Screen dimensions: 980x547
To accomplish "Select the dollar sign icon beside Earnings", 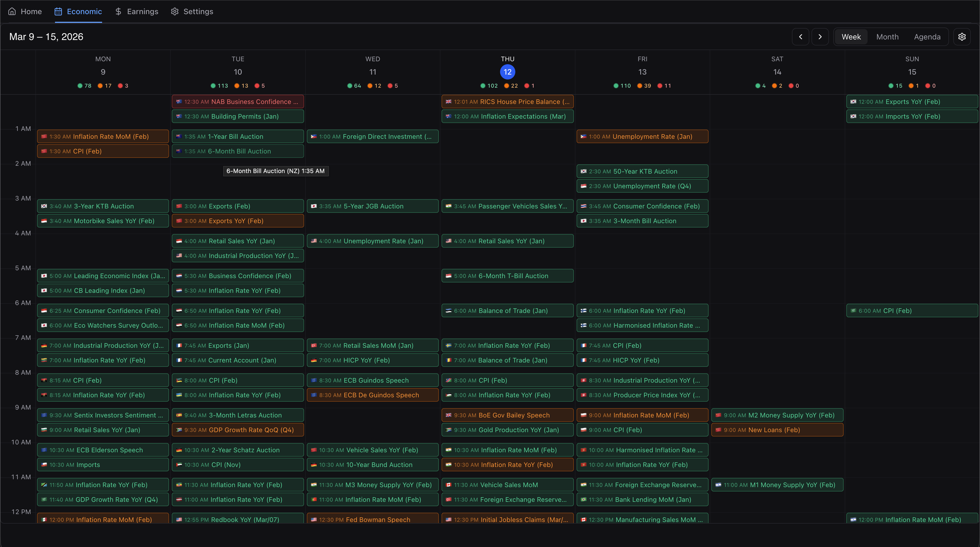I will point(118,11).
